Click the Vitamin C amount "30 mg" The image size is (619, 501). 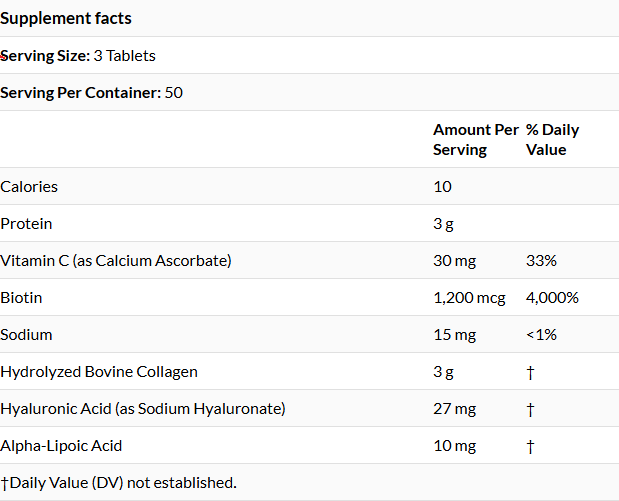[455, 261]
